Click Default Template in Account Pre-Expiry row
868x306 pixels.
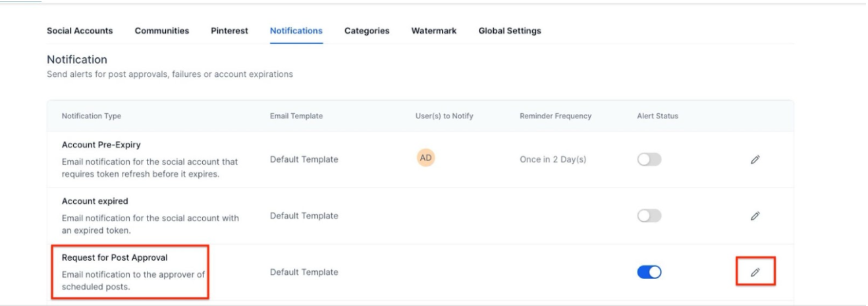click(x=304, y=159)
